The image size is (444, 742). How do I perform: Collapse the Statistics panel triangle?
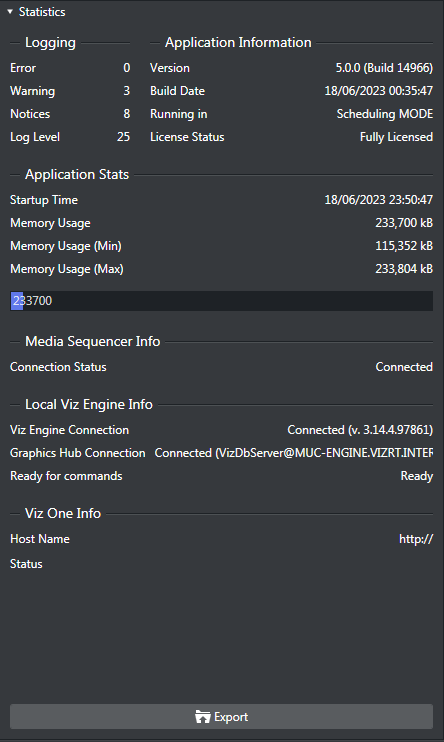point(10,11)
